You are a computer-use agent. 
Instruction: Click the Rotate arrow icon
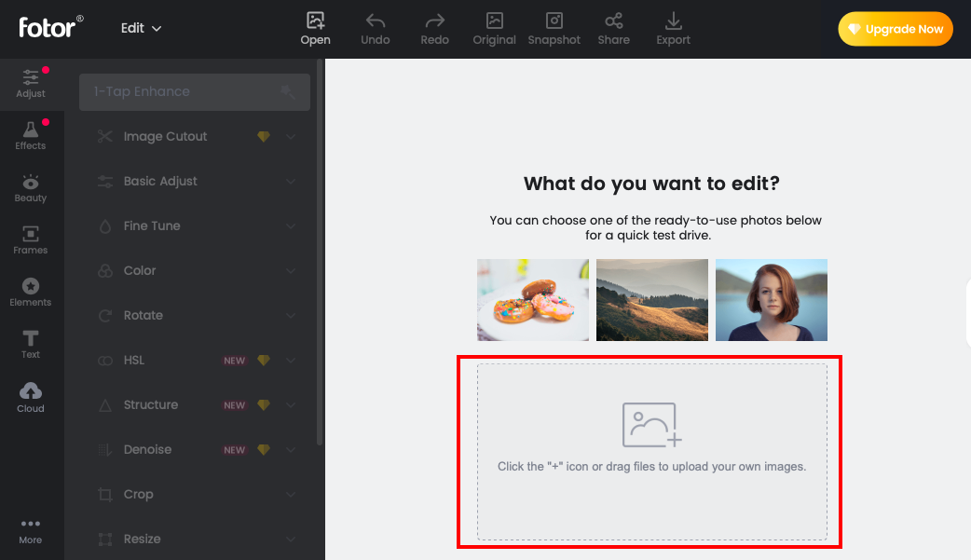(x=105, y=315)
